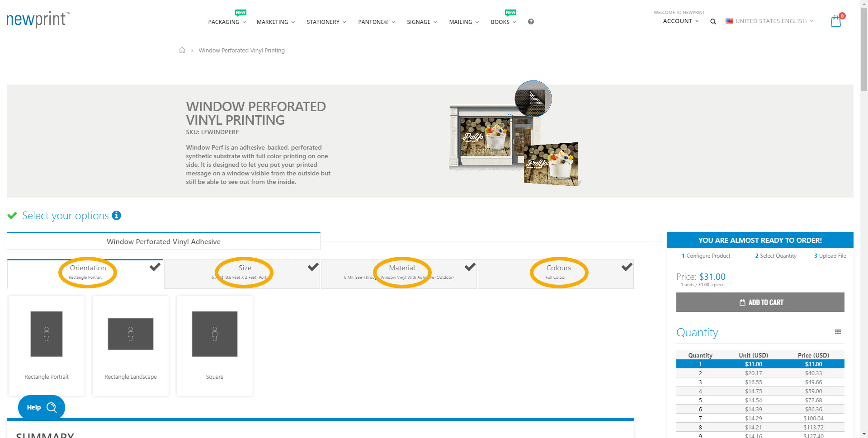Expand the Marketing menu
The image size is (868, 438).
click(276, 22)
